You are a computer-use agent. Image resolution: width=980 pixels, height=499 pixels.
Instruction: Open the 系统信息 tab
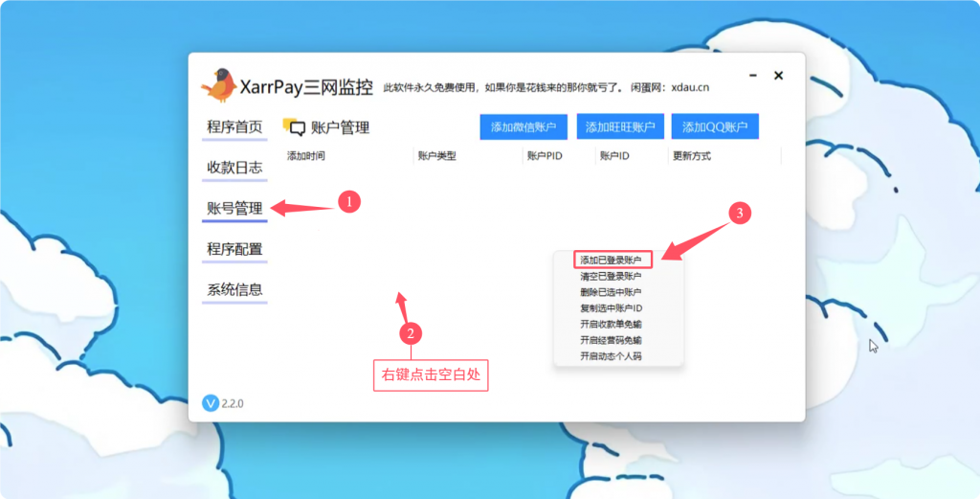pos(234,290)
